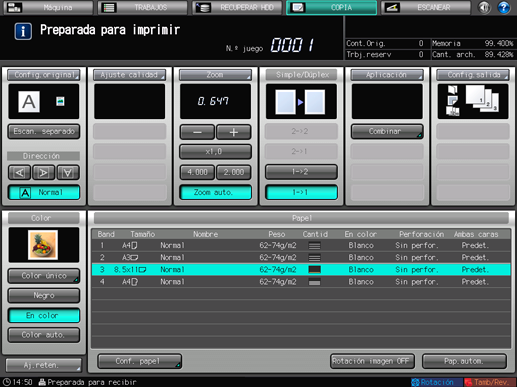The height and width of the screenshot is (387, 517).
Task: Toggle Zoom auto.
Action: pos(215,192)
